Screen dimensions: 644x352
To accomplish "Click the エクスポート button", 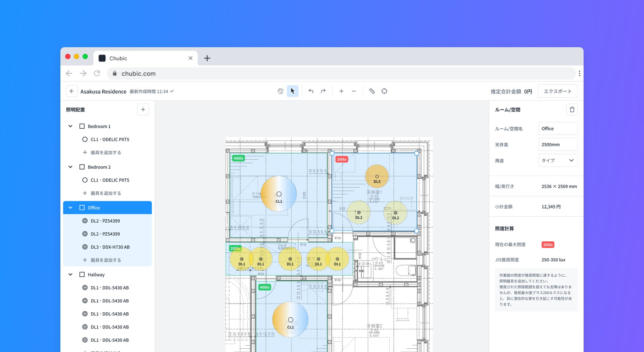I will tap(557, 91).
